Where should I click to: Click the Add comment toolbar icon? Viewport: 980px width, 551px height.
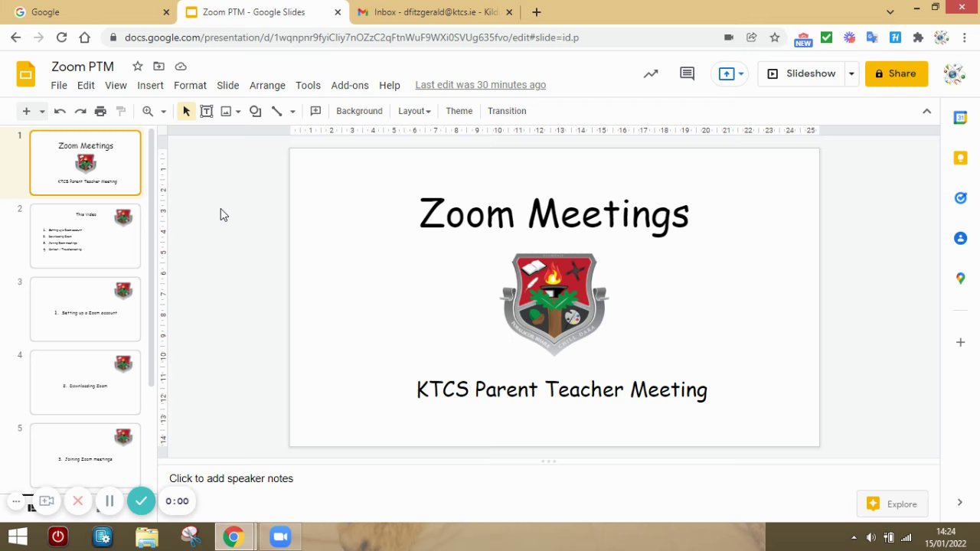point(315,111)
